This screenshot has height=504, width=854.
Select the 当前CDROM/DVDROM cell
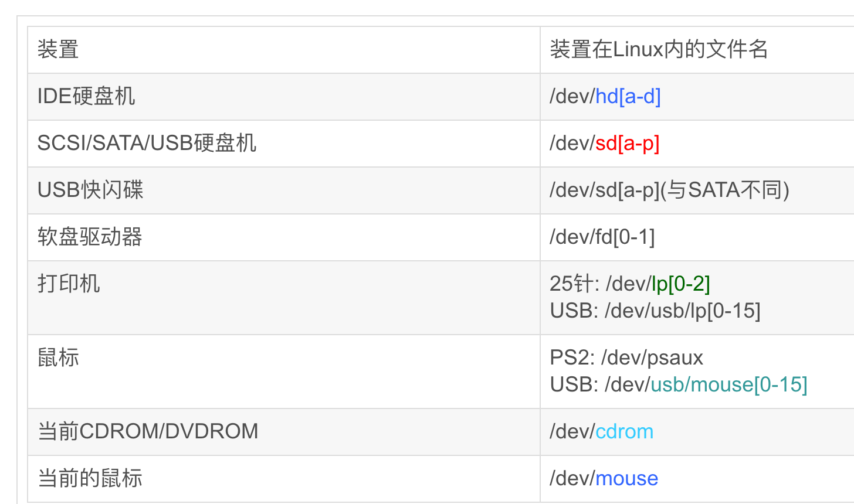point(148,431)
